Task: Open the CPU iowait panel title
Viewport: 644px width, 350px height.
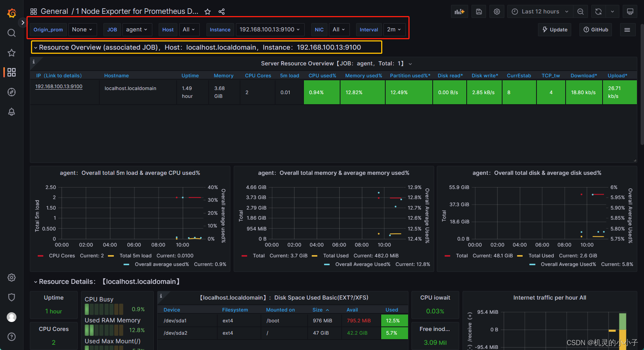Action: click(x=435, y=298)
